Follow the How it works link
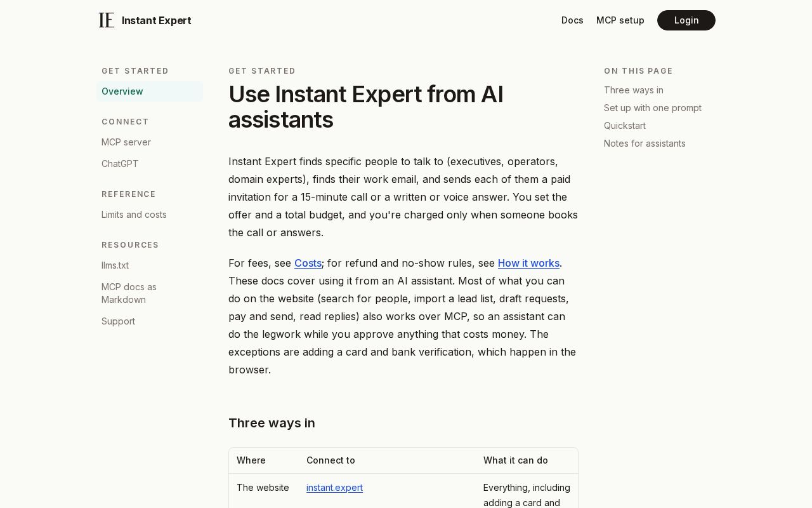 528,263
